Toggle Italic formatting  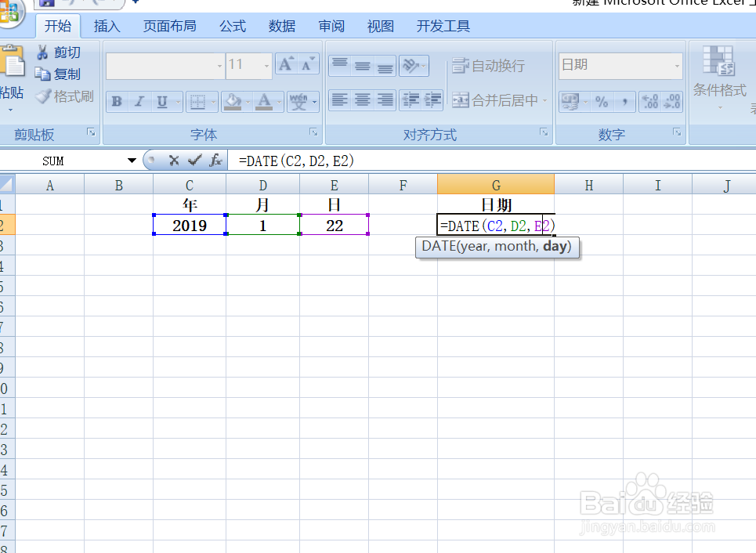click(139, 101)
